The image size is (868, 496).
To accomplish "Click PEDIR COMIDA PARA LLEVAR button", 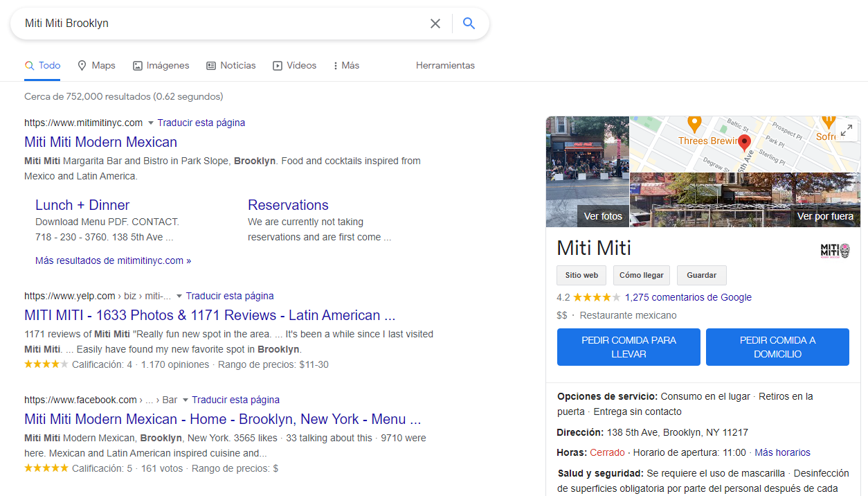I will click(x=629, y=347).
